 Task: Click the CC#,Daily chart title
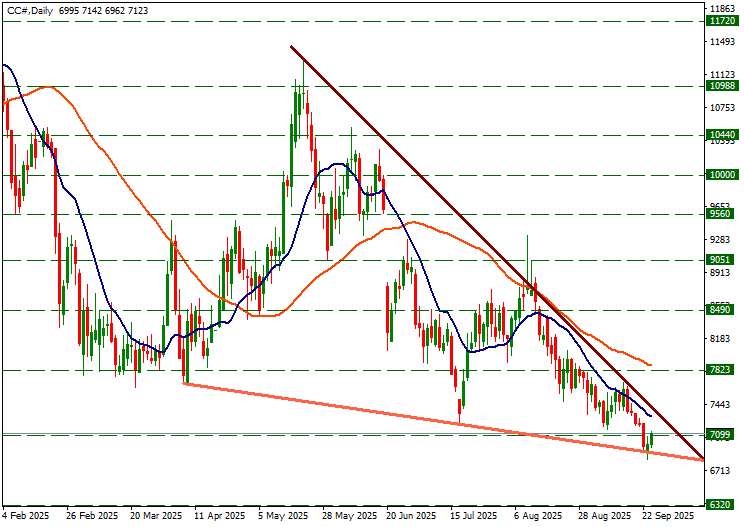click(29, 10)
